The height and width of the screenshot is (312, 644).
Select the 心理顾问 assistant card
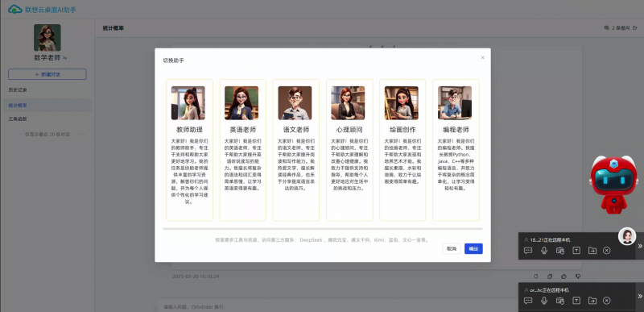pyautogui.click(x=349, y=150)
